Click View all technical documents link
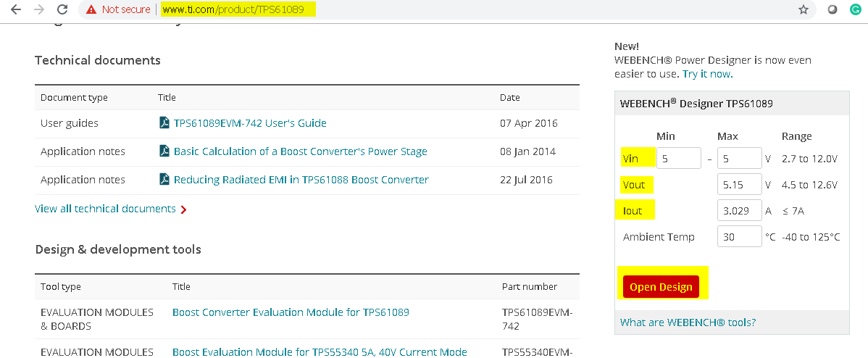The width and height of the screenshot is (868, 358). pos(105,209)
